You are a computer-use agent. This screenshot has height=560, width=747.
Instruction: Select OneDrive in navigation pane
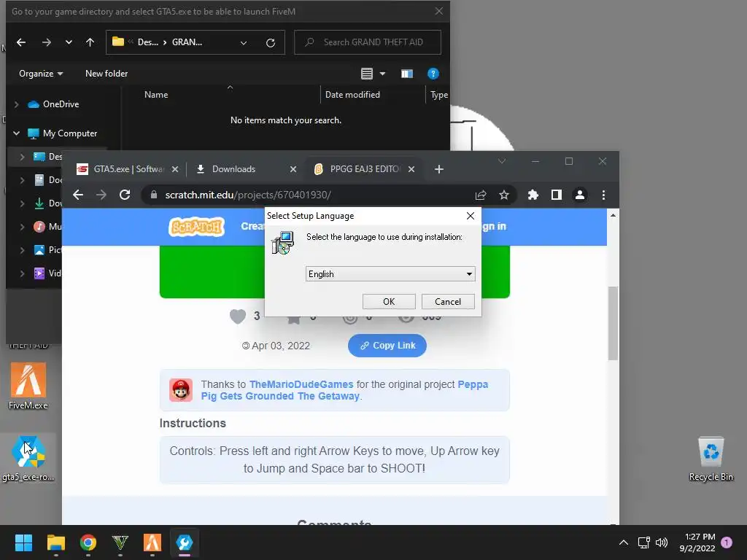tap(53, 104)
